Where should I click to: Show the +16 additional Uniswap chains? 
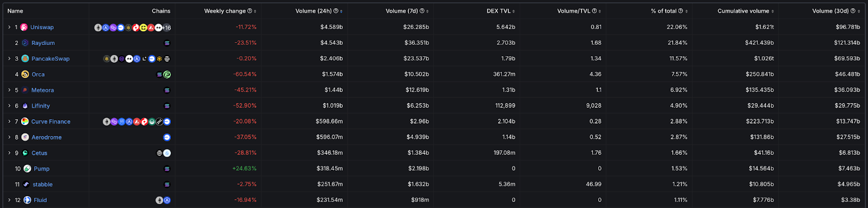(x=167, y=28)
